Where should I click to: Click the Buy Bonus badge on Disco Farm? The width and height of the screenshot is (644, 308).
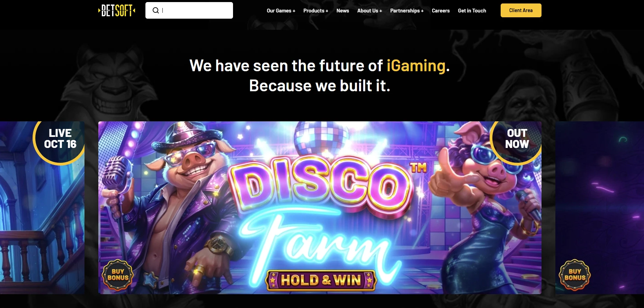(118, 275)
